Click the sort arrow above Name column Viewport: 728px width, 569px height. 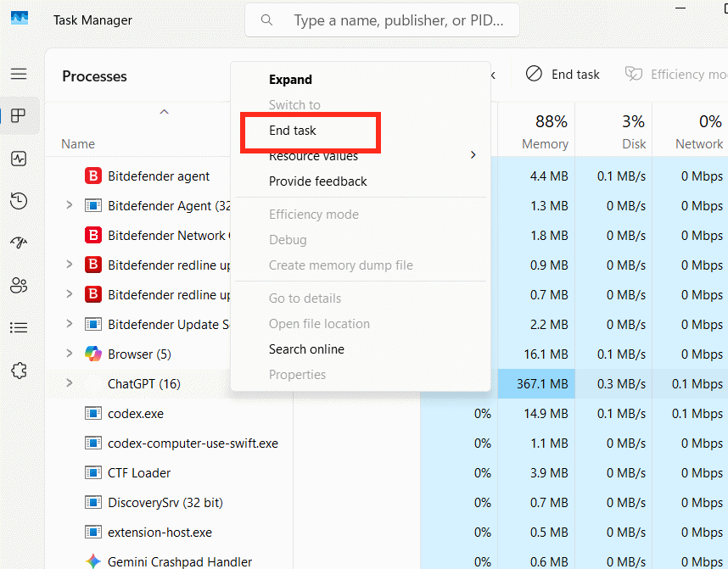(x=164, y=112)
